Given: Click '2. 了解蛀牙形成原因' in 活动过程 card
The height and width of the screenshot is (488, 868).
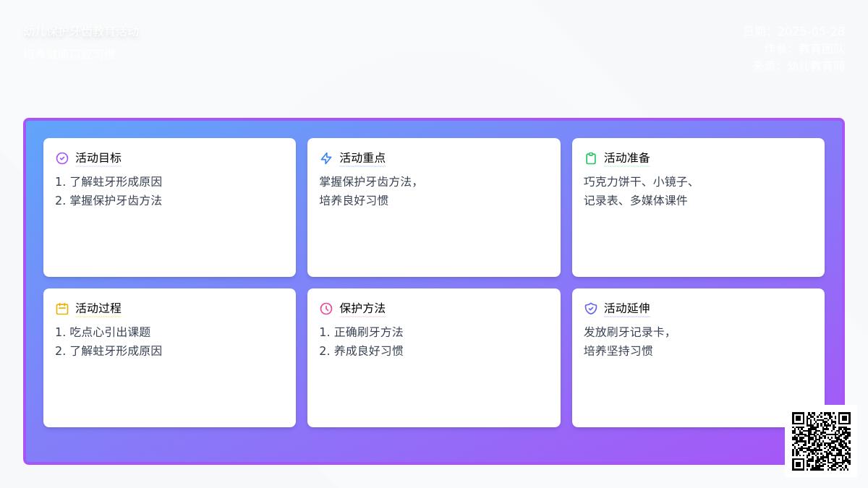Looking at the screenshot, I should pos(109,351).
